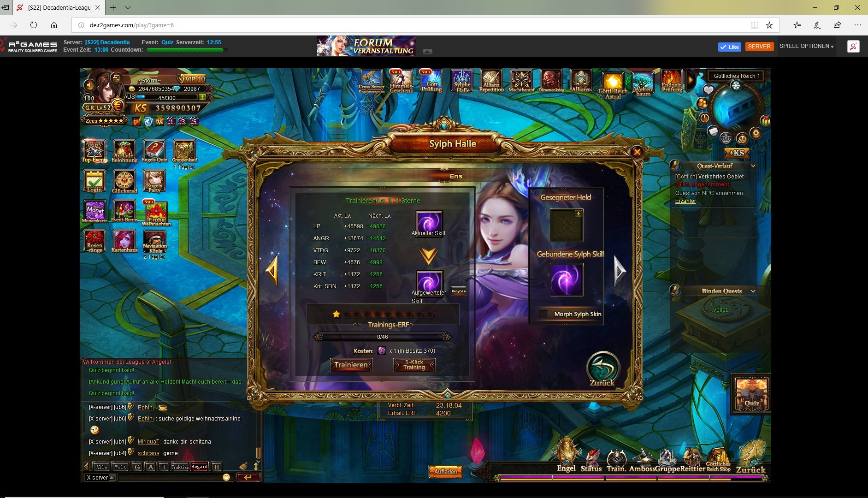Switch to the Welt chat tab
This screenshot has width=868, height=498.
[x=120, y=467]
